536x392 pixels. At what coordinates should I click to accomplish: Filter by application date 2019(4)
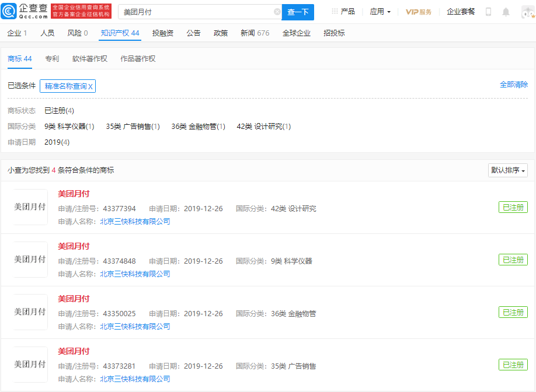(57, 142)
